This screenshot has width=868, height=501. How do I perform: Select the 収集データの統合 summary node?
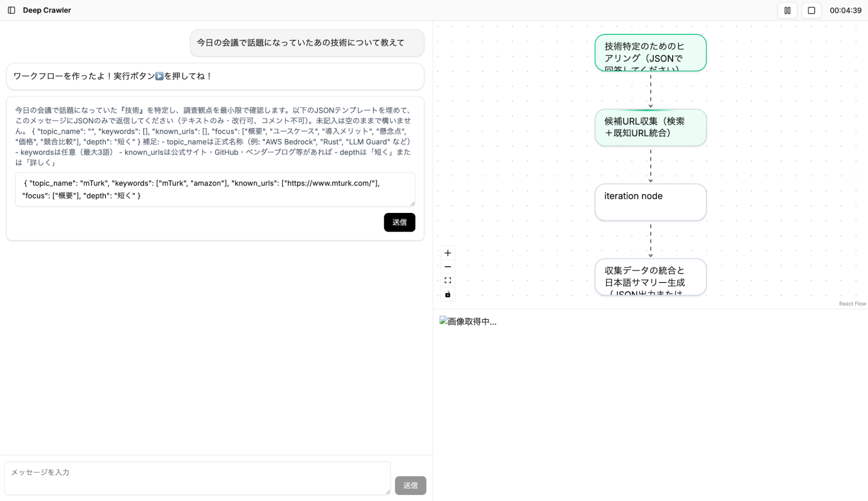point(650,277)
